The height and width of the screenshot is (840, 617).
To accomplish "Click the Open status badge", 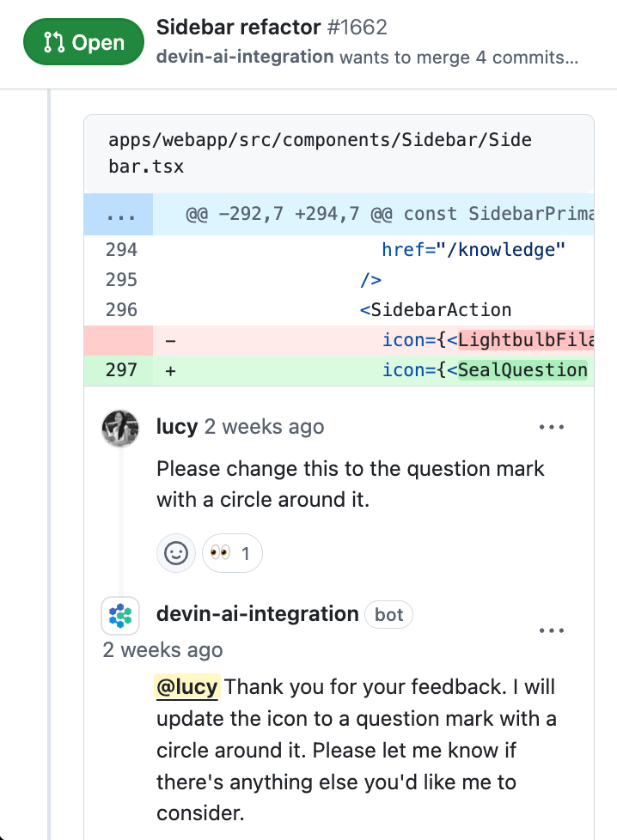I will tap(83, 41).
